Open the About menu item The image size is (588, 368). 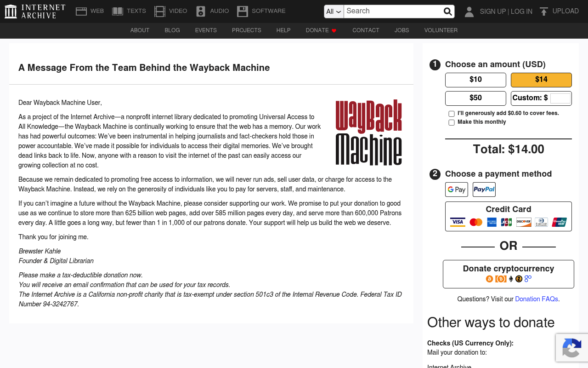(x=140, y=30)
